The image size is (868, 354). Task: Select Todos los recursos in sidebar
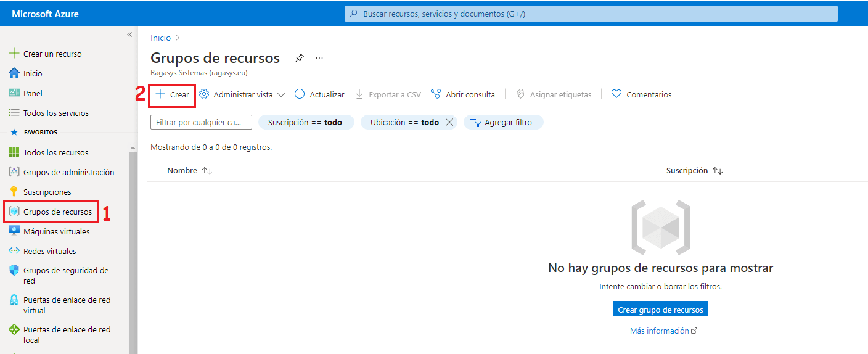coord(56,152)
